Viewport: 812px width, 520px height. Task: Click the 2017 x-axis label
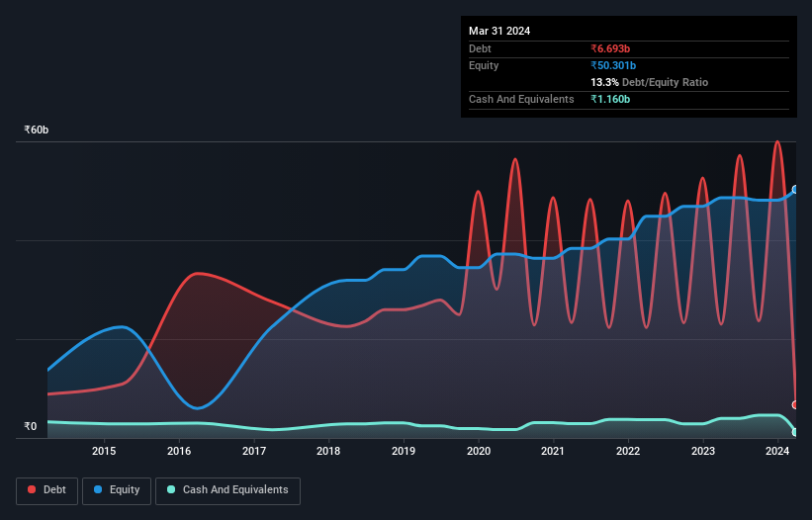[x=254, y=451]
